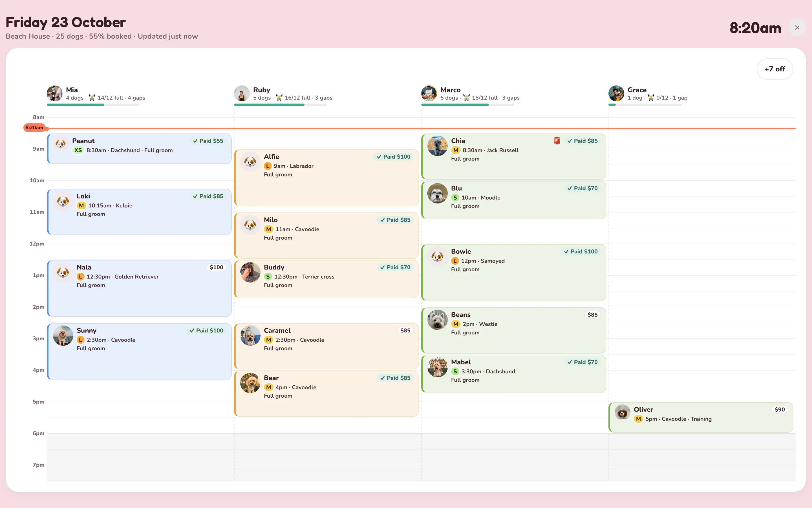The image size is (812, 508).
Task: Click the $90 price badge on Oliver's card
Action: pos(780,410)
